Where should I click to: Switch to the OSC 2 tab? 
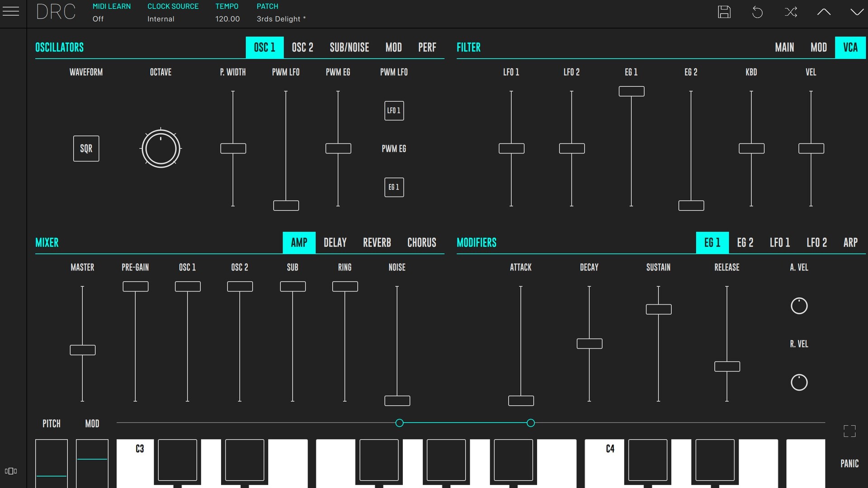(x=302, y=47)
